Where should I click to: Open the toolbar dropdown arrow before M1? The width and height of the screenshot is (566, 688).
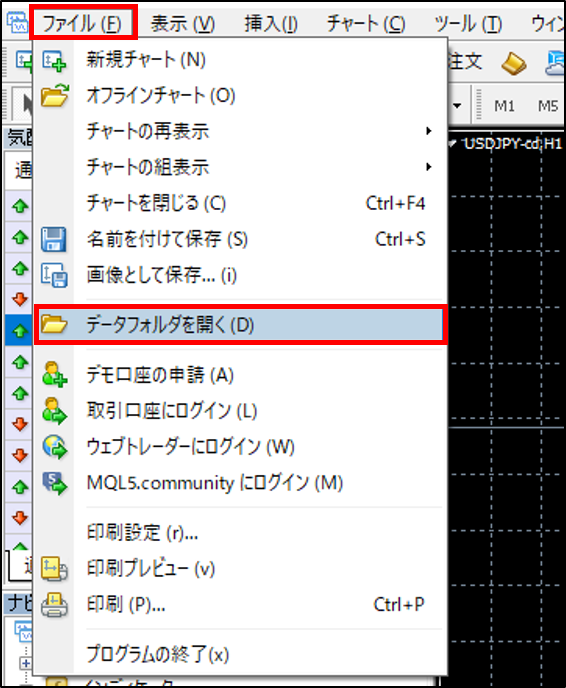click(457, 106)
